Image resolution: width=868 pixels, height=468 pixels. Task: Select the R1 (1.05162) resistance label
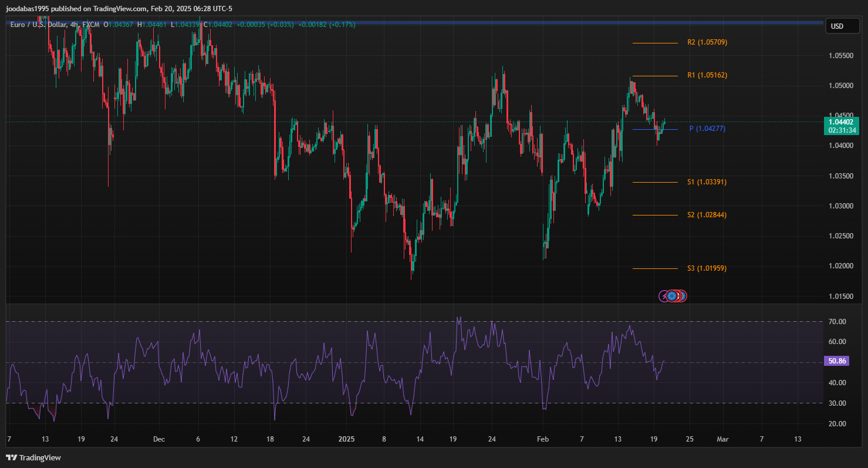707,75
